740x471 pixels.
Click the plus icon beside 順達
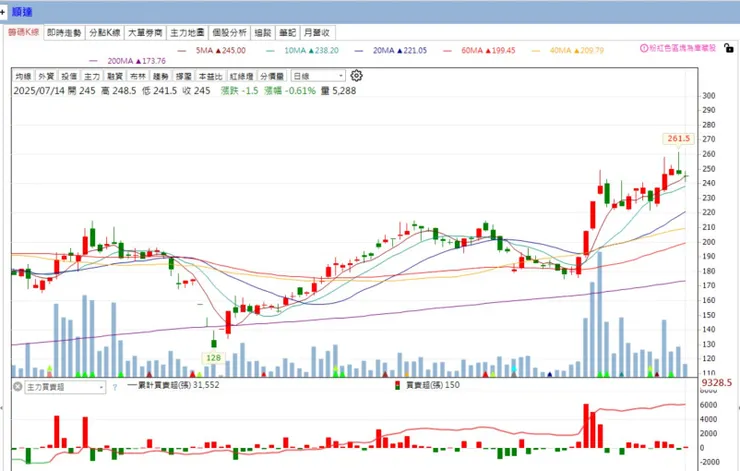pos(3,12)
